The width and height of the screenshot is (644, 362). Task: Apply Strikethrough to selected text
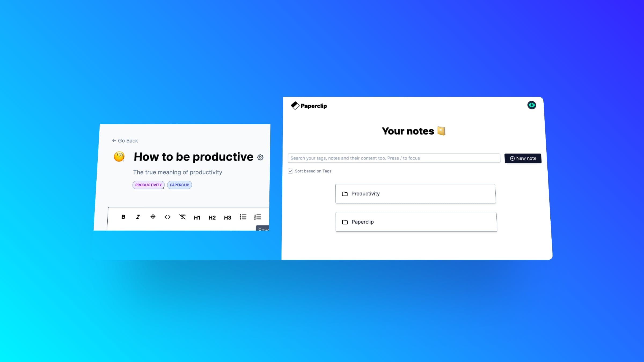pos(153,217)
